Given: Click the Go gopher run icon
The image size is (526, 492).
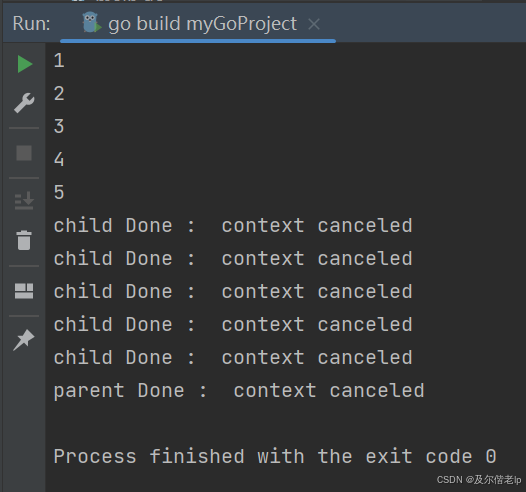Looking at the screenshot, I should [91, 23].
